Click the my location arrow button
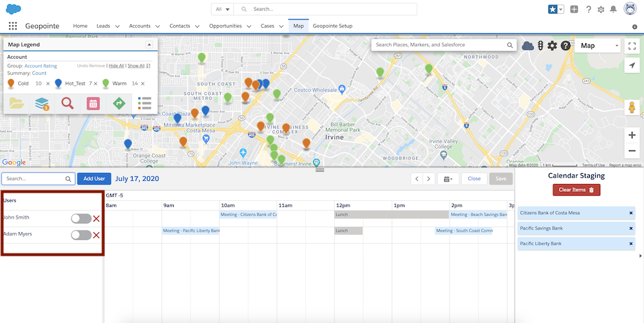Viewport: 644px width, 323px height. [x=632, y=65]
